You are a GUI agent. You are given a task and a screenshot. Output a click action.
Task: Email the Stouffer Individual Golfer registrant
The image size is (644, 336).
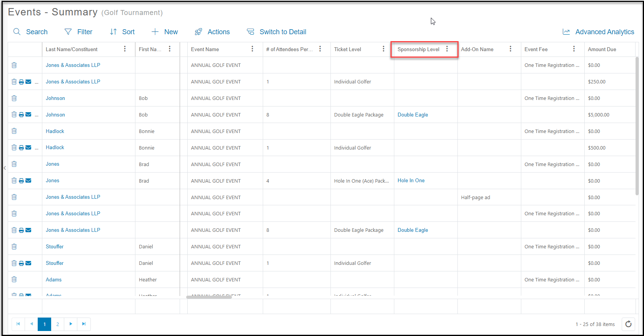pos(28,263)
